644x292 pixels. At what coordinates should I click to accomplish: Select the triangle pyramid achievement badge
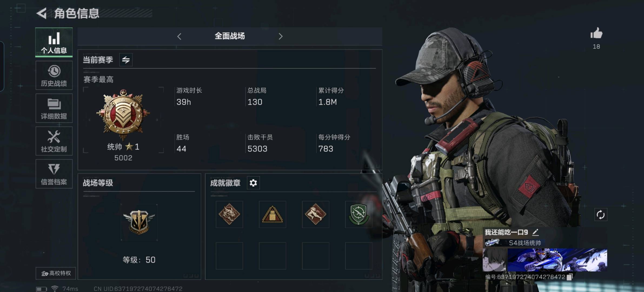[x=272, y=214]
